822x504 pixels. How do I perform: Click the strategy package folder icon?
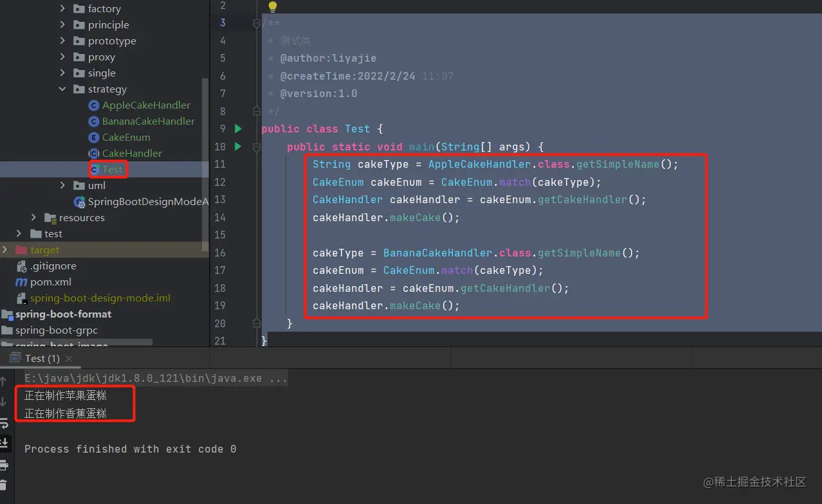click(79, 89)
